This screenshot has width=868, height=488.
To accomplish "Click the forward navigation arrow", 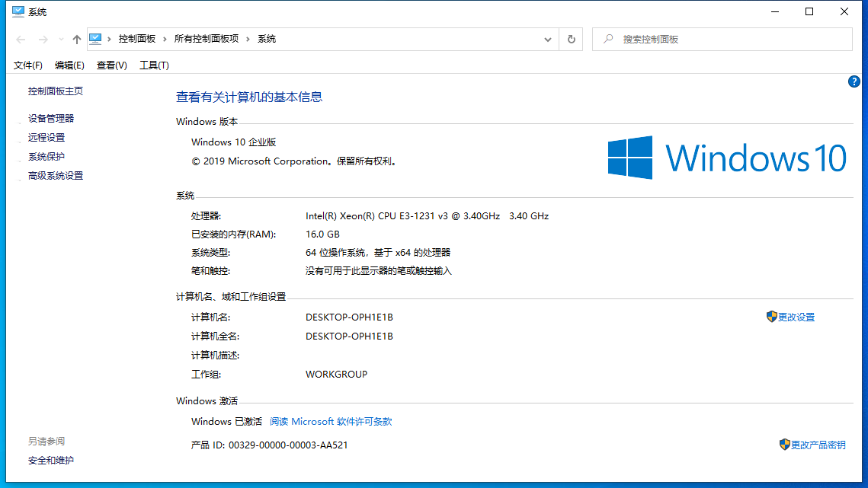I will click(x=43, y=40).
